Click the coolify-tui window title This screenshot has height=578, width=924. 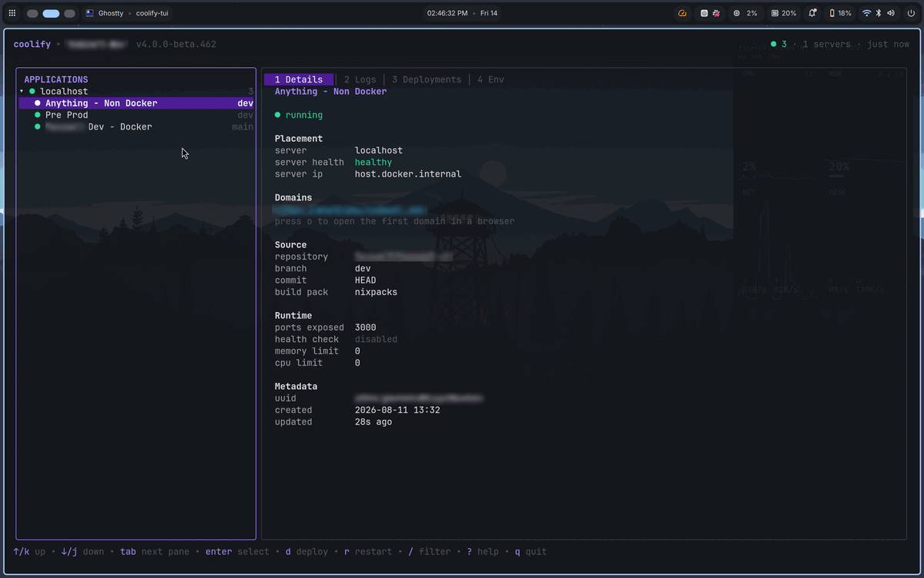click(x=152, y=13)
